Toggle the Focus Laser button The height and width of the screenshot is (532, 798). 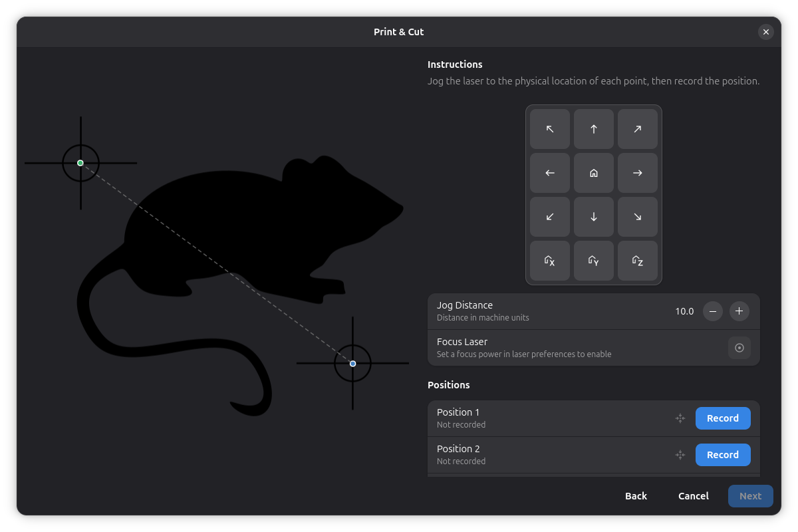coord(739,348)
